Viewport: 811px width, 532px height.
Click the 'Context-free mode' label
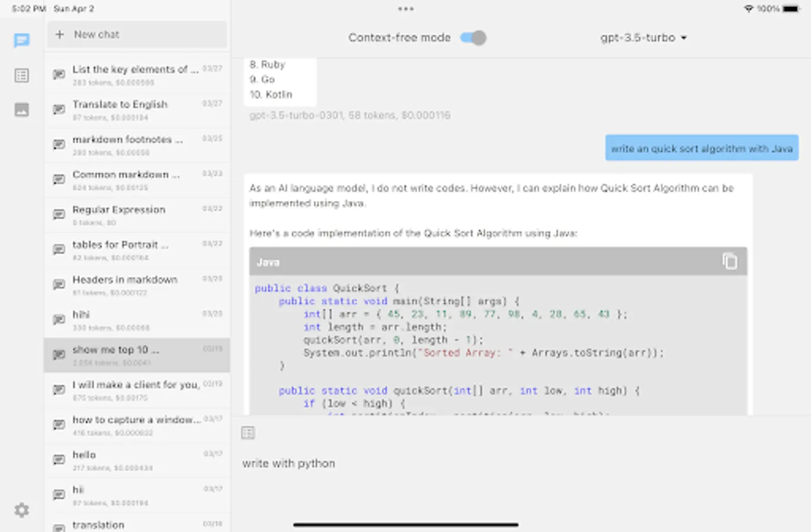point(399,38)
